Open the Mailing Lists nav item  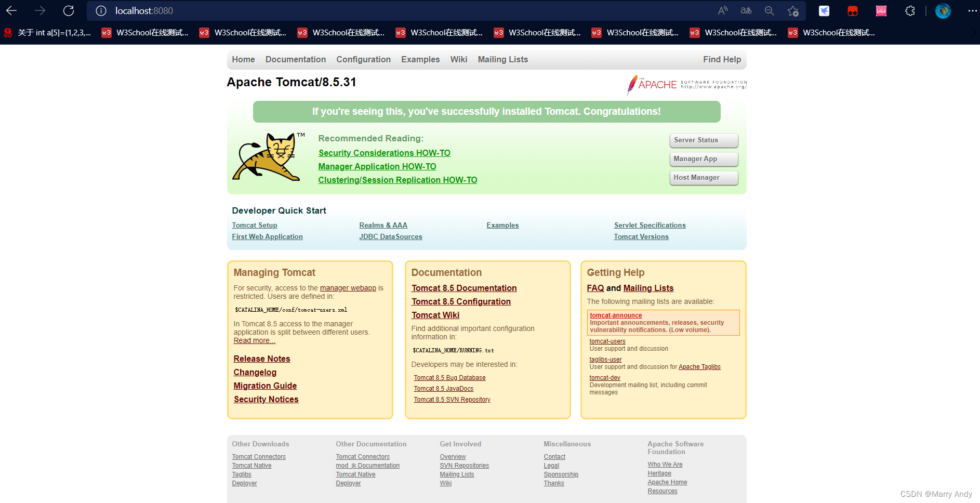tap(503, 60)
